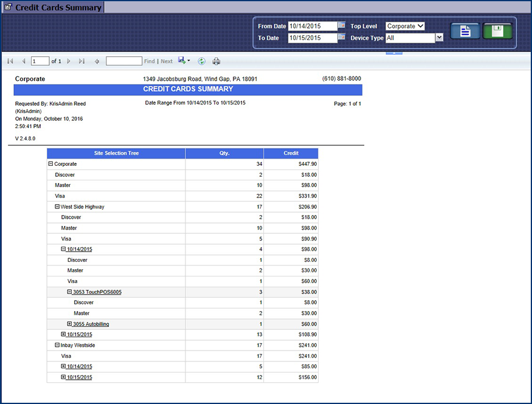
Task: Collapse the Corporate tree node
Action: pos(50,164)
